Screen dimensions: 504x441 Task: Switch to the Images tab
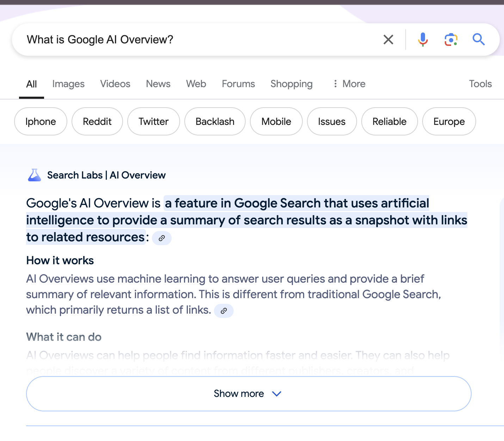click(68, 84)
